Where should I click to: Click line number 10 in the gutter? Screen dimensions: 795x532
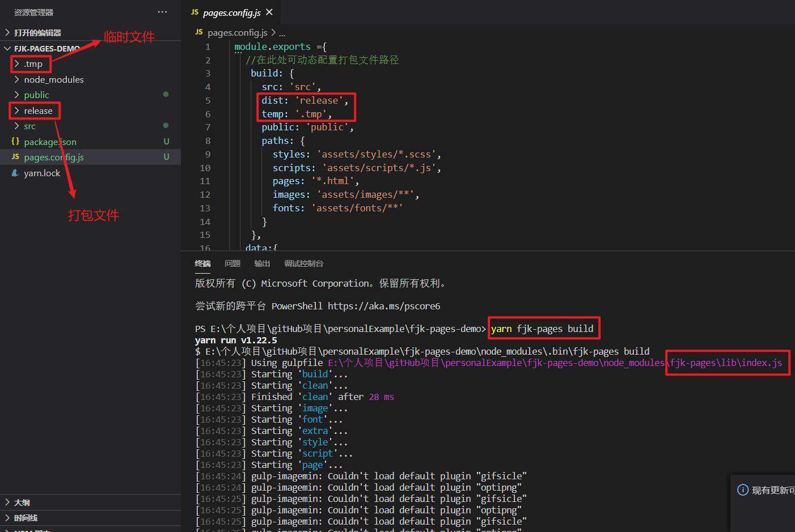205,168
